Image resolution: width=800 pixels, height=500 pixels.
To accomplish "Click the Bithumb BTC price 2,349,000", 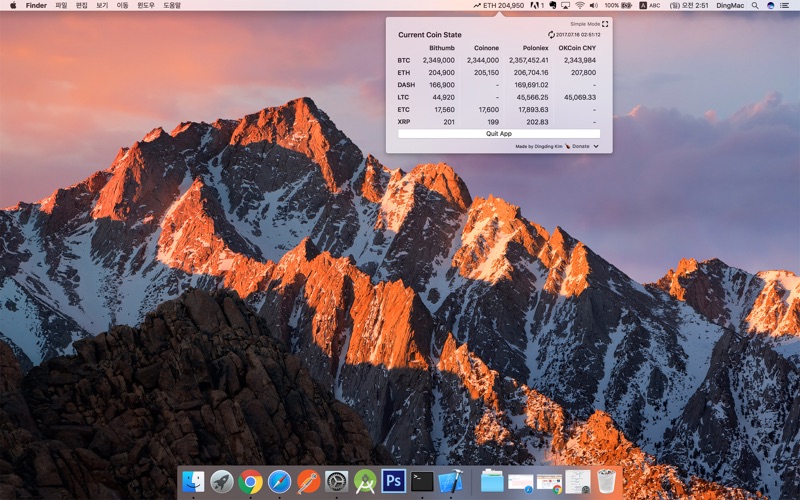I will (438, 60).
